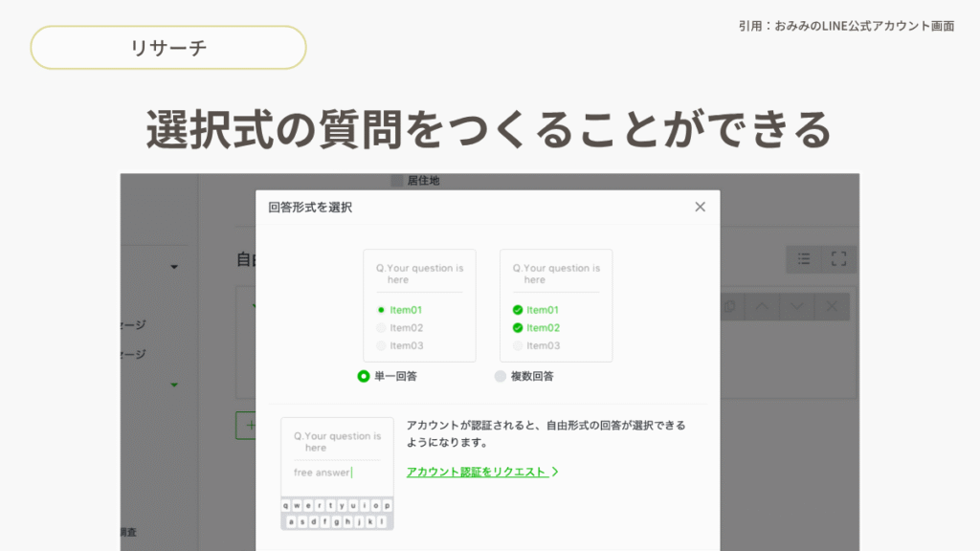Viewport: 980px width, 551px height.
Task: Click the chevron next to アカウント認証をリクエスト
Action: (x=555, y=472)
